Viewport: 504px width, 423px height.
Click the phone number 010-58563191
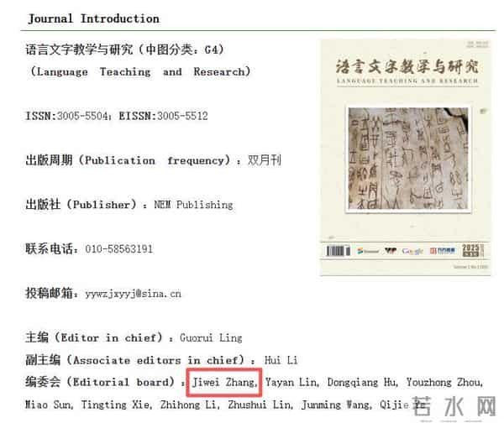coord(119,248)
